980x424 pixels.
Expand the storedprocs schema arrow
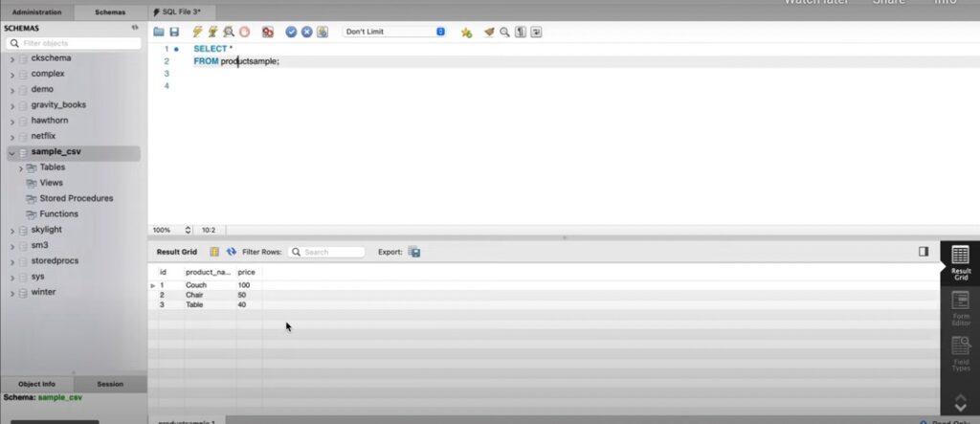pos(11,262)
